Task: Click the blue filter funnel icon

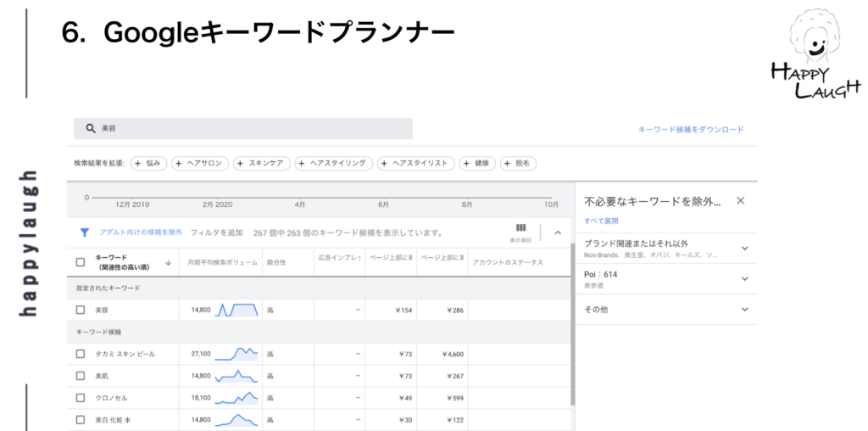Action: 84,232
